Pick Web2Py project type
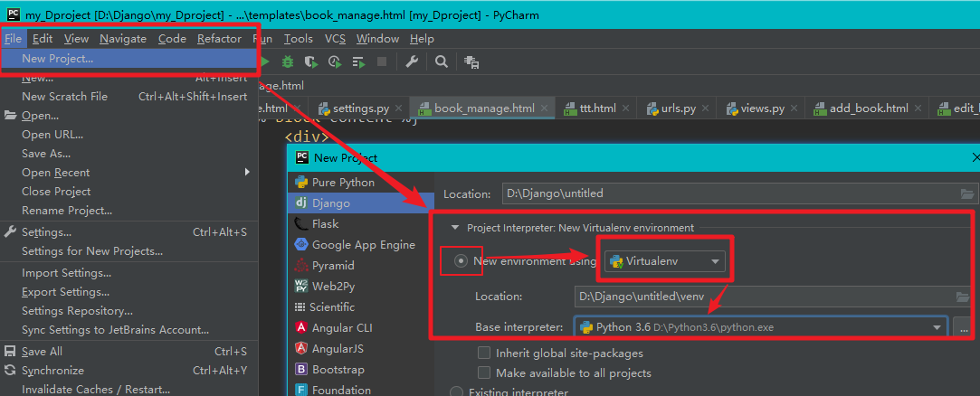 333,286
